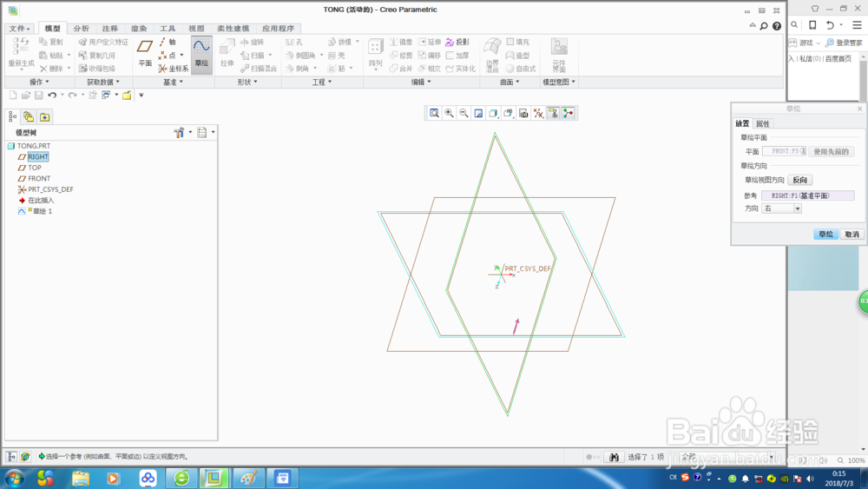Image resolution: width=868 pixels, height=489 pixels.
Task: Switch to the 注释 ribbon tab
Action: pyautogui.click(x=109, y=29)
